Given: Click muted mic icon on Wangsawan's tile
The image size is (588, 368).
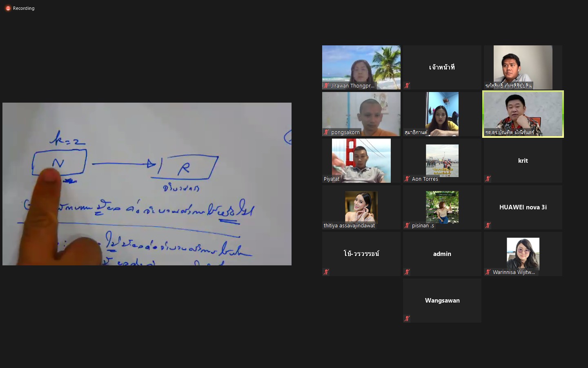Looking at the screenshot, I should coord(407,319).
